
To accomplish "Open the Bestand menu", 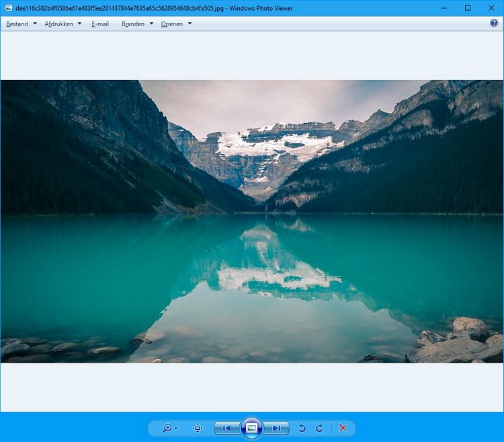I will tap(17, 24).
